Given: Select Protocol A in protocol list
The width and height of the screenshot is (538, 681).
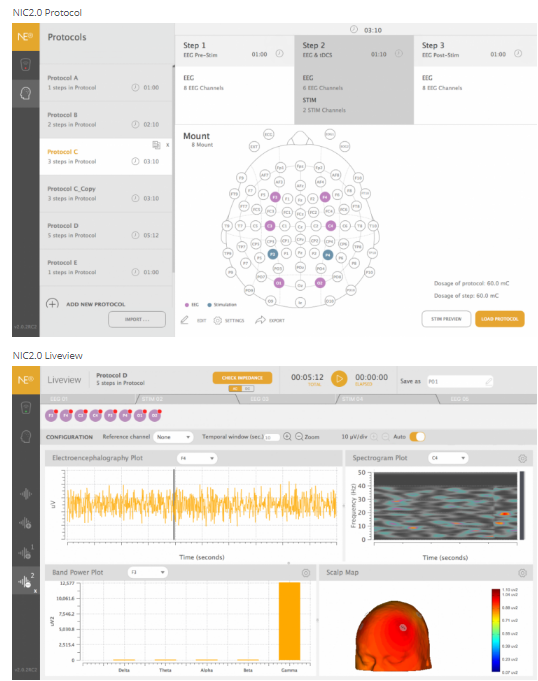Looking at the screenshot, I should coord(106,83).
